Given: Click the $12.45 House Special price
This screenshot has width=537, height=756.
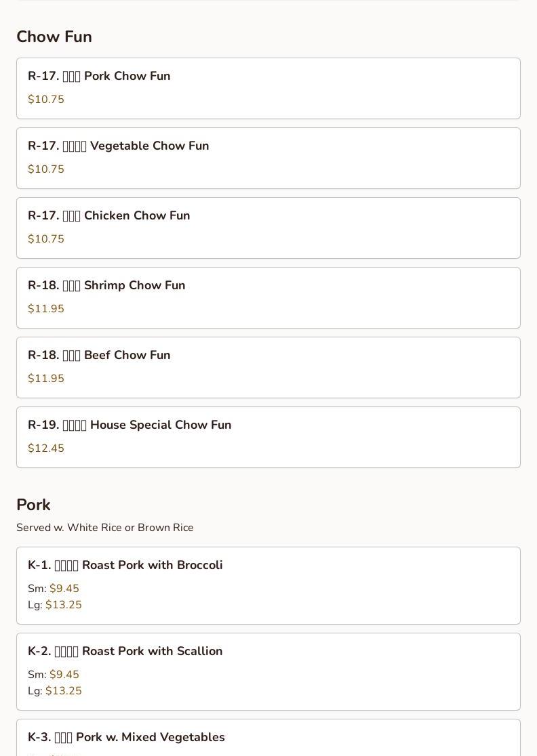Looking at the screenshot, I should [46, 448].
